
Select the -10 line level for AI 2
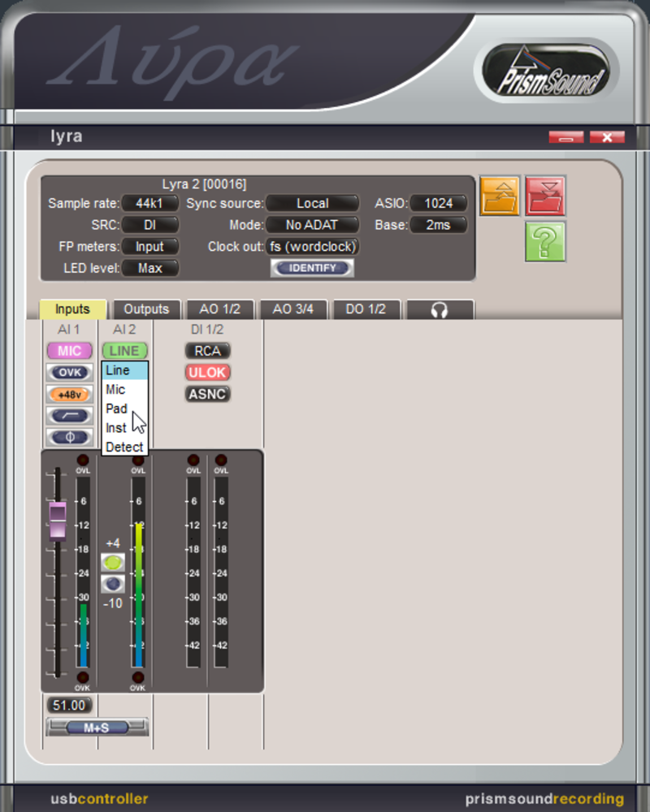point(112,584)
